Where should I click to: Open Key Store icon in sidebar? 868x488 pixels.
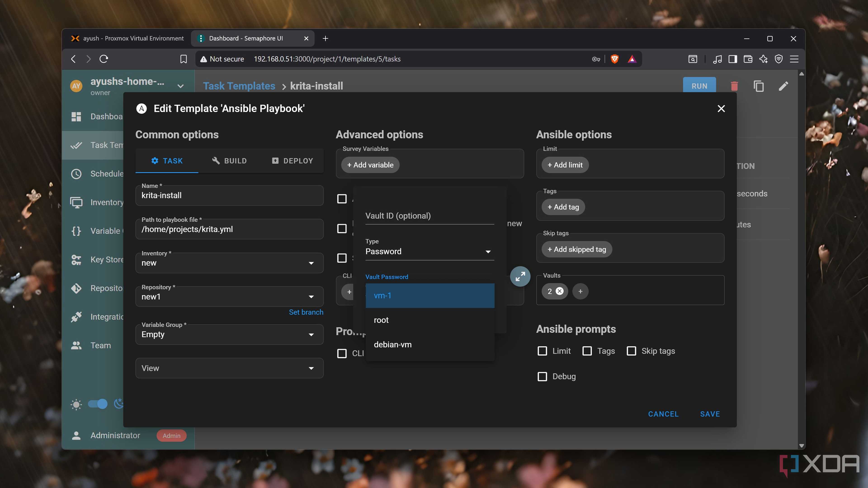click(76, 260)
